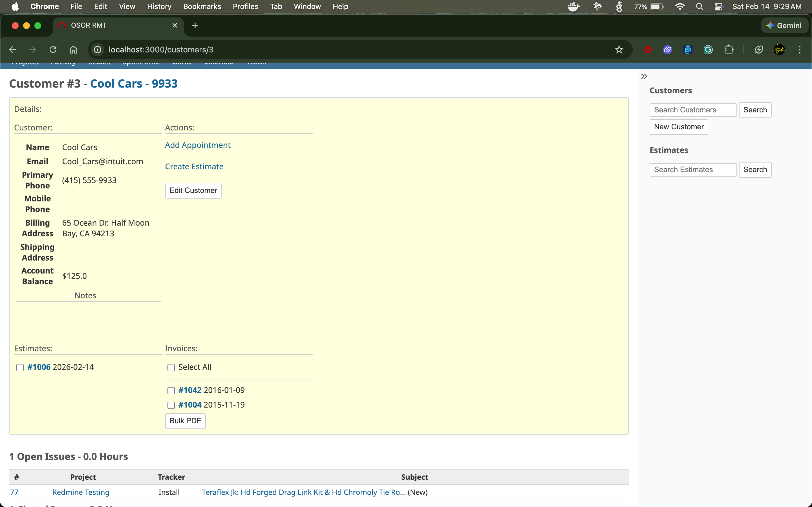The width and height of the screenshot is (812, 507).
Task: Click the browser reload icon
Action: pos(53,50)
